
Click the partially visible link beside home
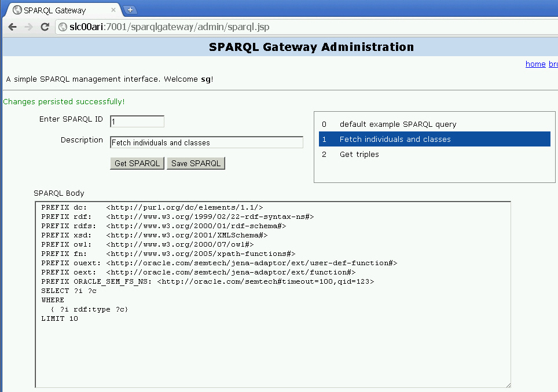(553, 64)
